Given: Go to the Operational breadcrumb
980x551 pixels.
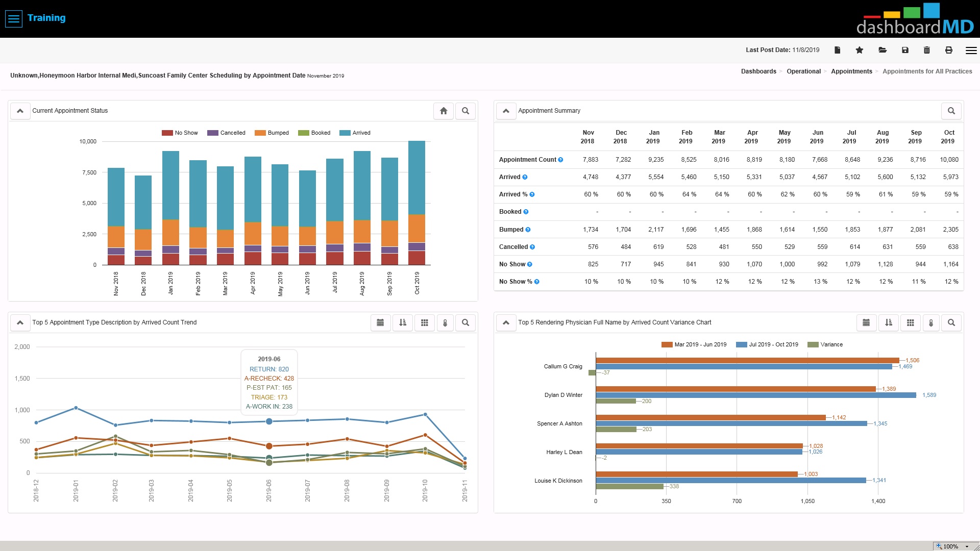Looking at the screenshot, I should coord(803,71).
